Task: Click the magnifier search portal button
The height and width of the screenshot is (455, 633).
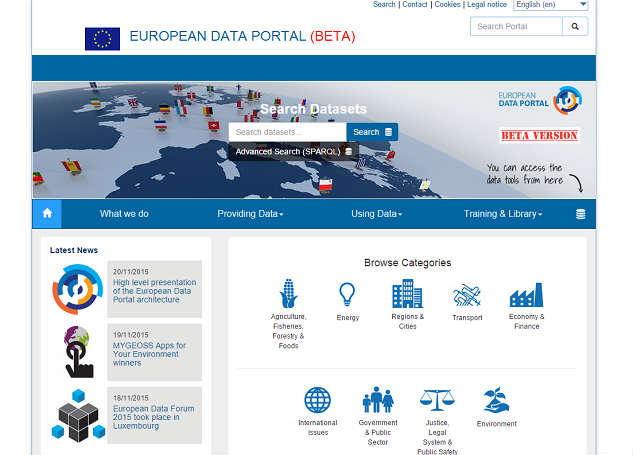Action: [x=575, y=27]
